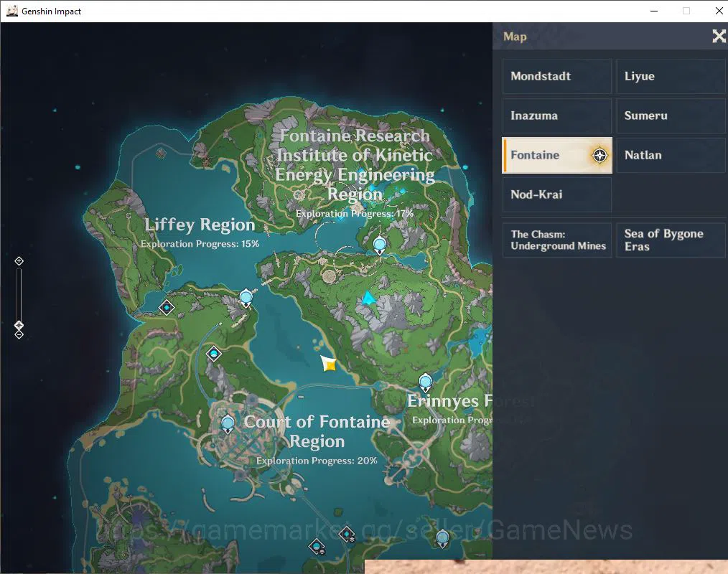Switch to the Sumeru map
728x574 pixels.
pos(671,116)
